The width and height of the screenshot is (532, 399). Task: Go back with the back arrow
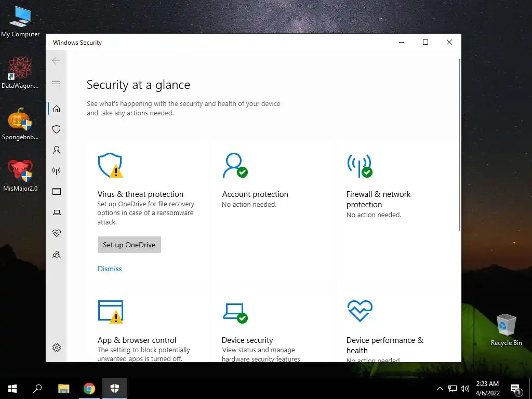(56, 61)
